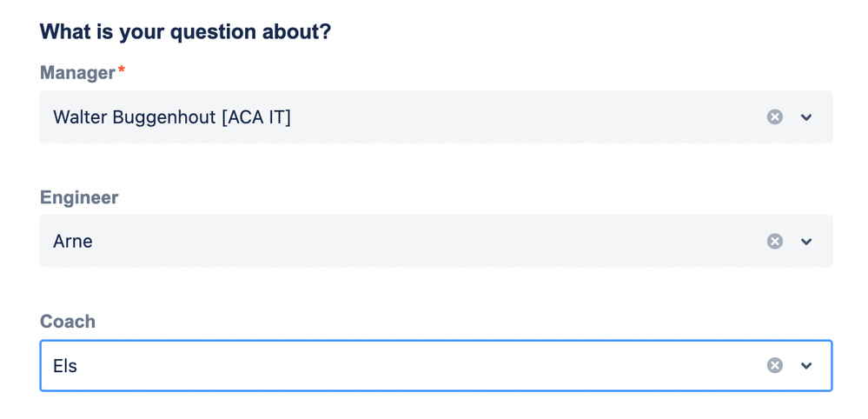Click the red required asterisk

click(122, 70)
